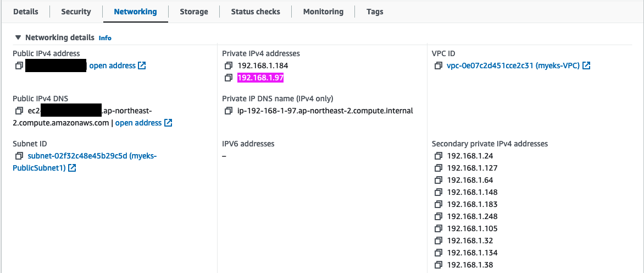Collapse the Networking details section
The width and height of the screenshot is (644, 273).
pos(19,38)
